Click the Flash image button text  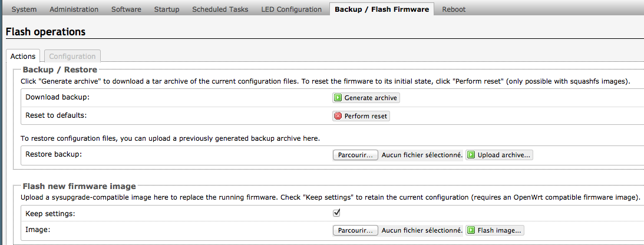coord(499,230)
